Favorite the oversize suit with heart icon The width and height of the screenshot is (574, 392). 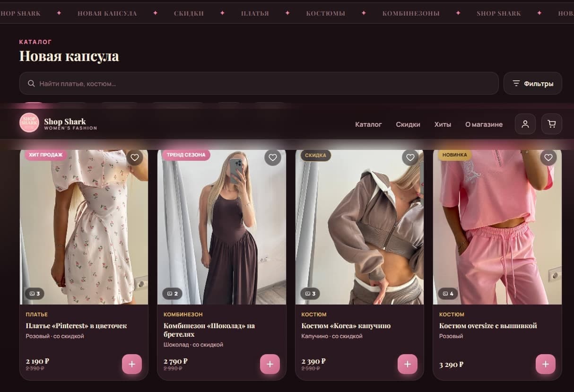point(548,157)
